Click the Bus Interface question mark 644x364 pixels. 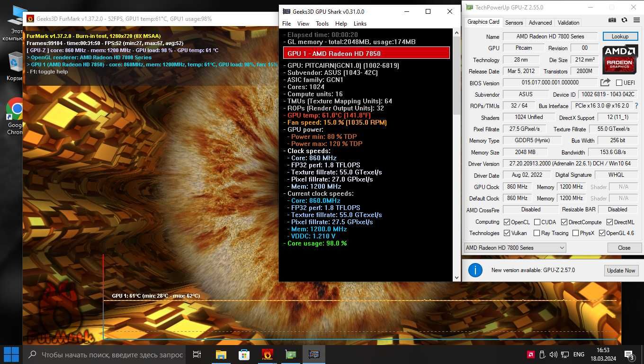click(x=636, y=106)
